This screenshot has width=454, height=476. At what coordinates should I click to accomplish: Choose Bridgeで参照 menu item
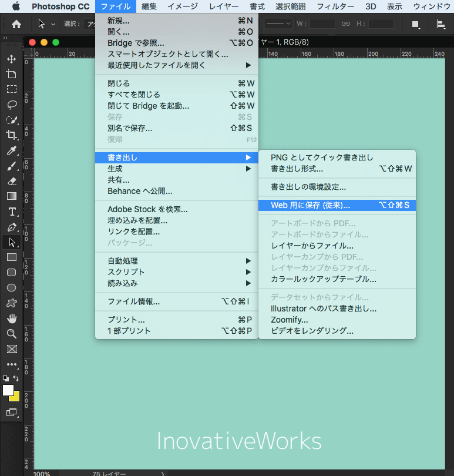click(177, 43)
